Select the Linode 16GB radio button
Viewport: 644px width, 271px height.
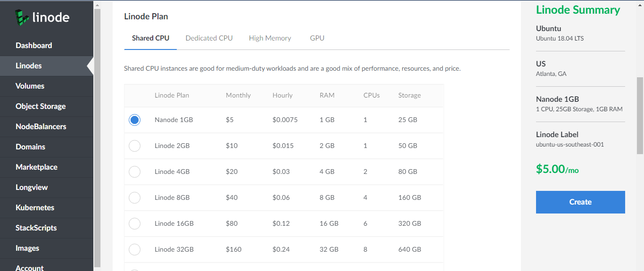tap(134, 224)
